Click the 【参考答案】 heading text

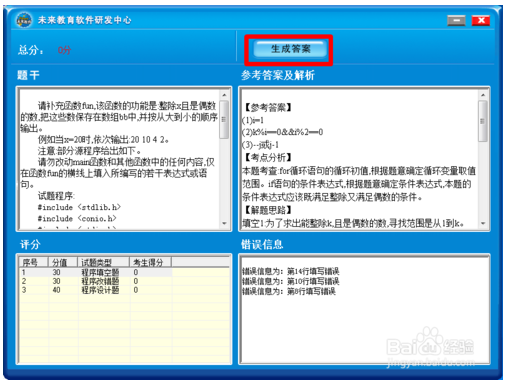click(268, 107)
